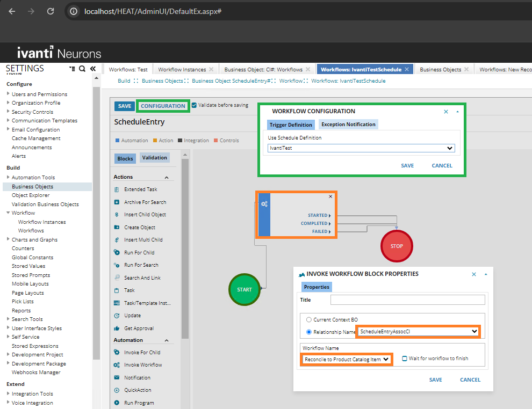Expand the Workflow Name dropdown
Image resolution: width=532 pixels, height=409 pixels.
(x=347, y=359)
